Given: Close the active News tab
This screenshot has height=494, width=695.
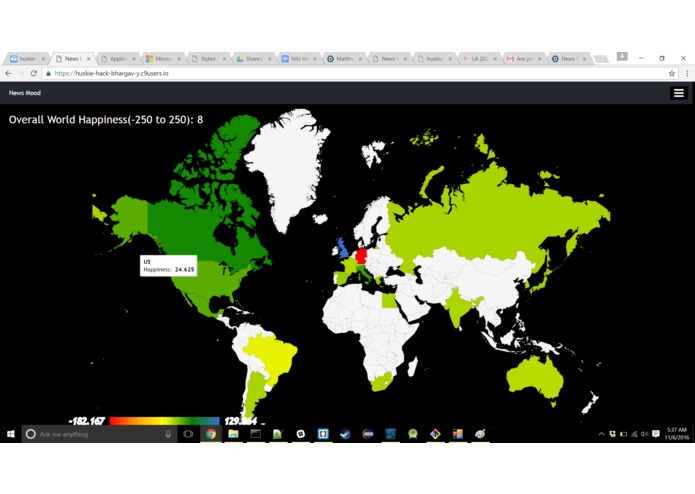Looking at the screenshot, I should click(x=89, y=58).
